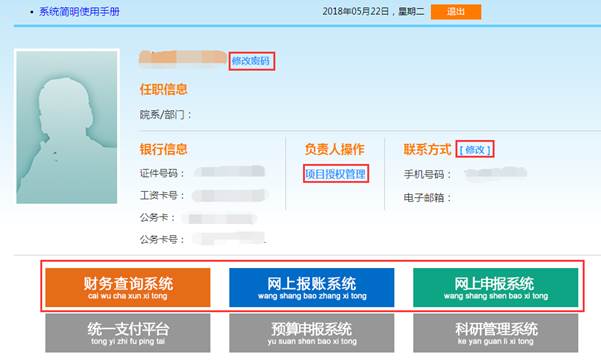The height and width of the screenshot is (362, 601).
Task: Click the orange 退出 logout button
Action: (456, 12)
